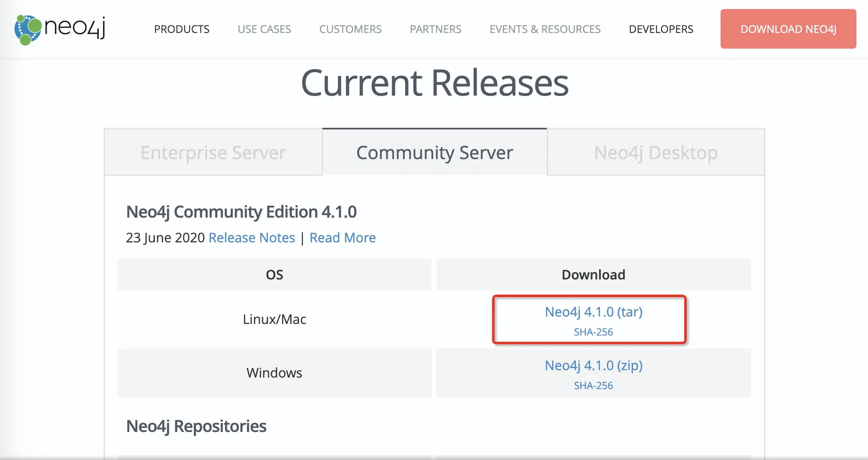This screenshot has width=868, height=460.
Task: Switch to Neo4j Desktop tab
Action: (x=656, y=153)
